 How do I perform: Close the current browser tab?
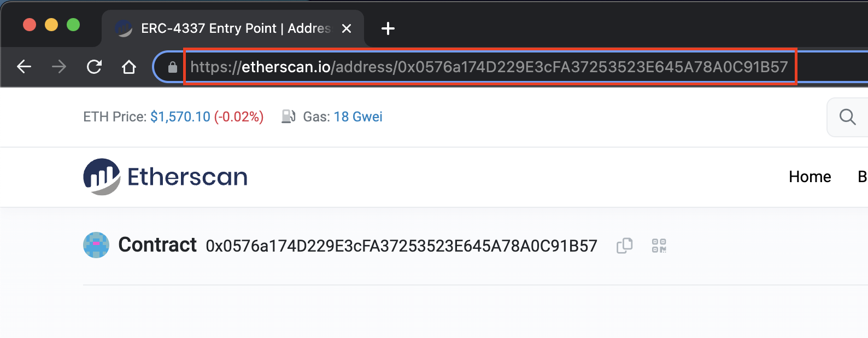point(347,28)
